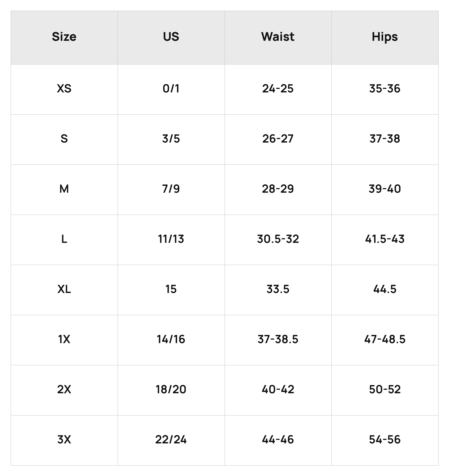Click the US column header
Viewport: 449px width, 476px height.
point(171,37)
